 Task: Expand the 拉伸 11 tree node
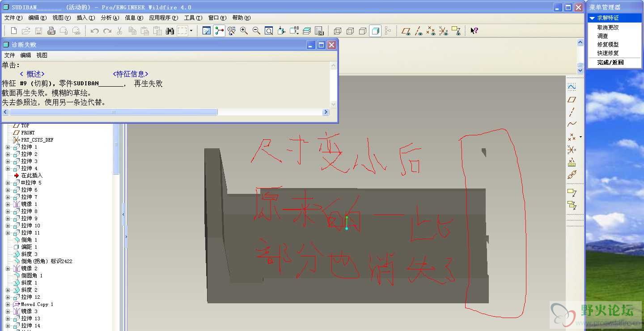[8, 233]
